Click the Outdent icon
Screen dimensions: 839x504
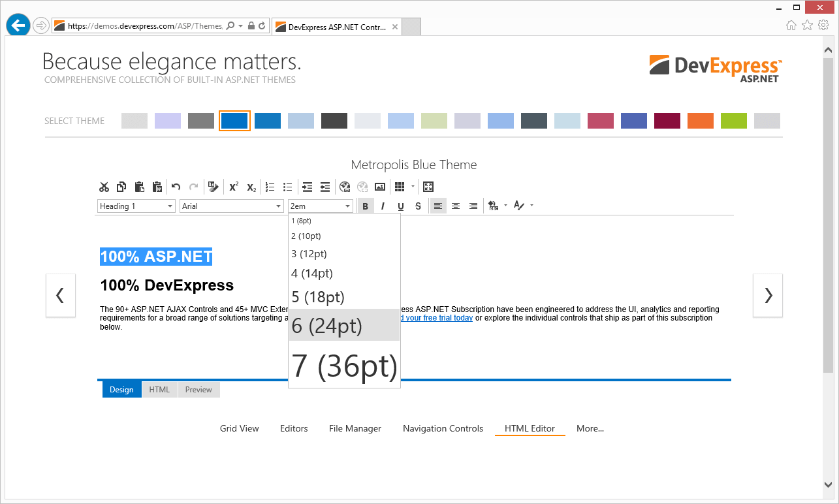click(x=325, y=187)
